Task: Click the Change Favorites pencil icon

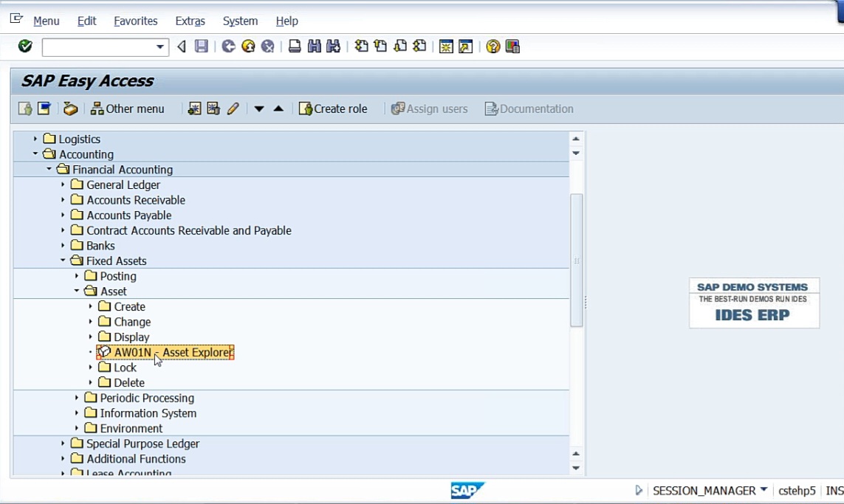Action: [233, 108]
